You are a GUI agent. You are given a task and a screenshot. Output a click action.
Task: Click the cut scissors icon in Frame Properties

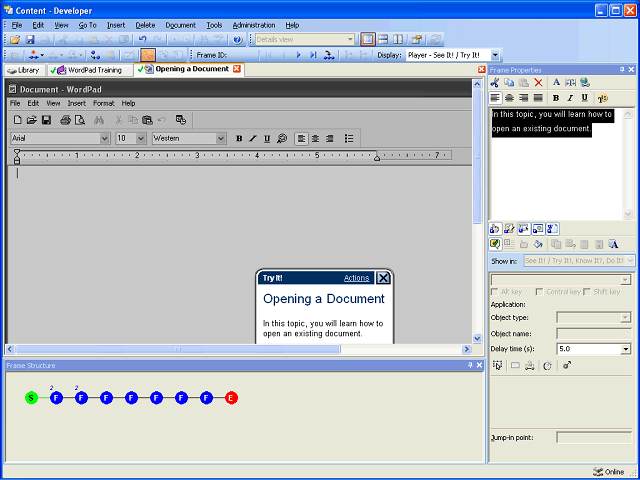[x=495, y=82]
